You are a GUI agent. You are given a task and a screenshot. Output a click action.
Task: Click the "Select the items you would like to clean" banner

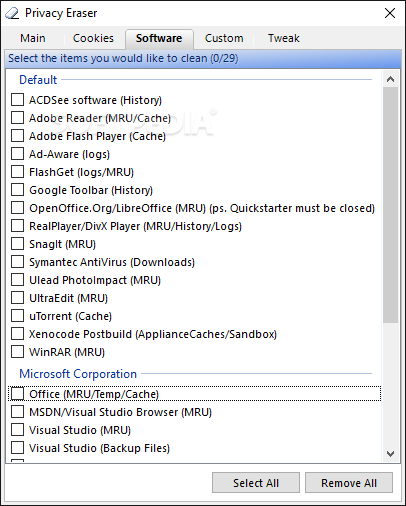(x=203, y=59)
